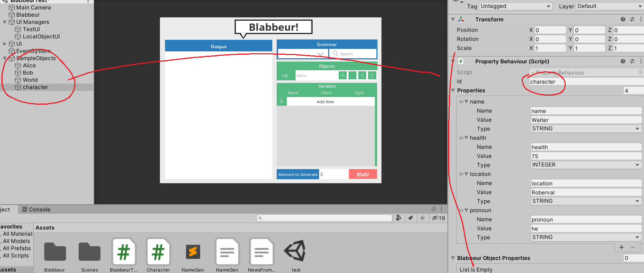Select the Bob sample object
644x273 pixels.
click(x=28, y=73)
